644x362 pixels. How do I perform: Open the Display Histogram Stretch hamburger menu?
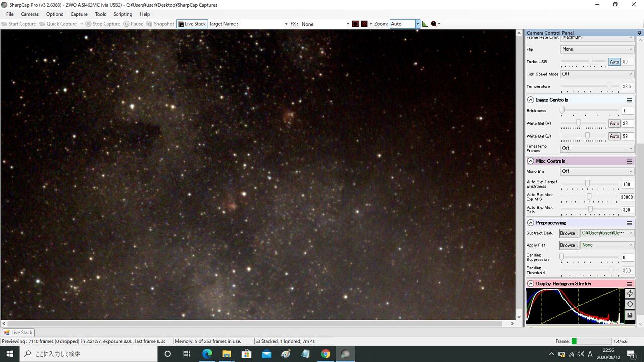point(629,284)
